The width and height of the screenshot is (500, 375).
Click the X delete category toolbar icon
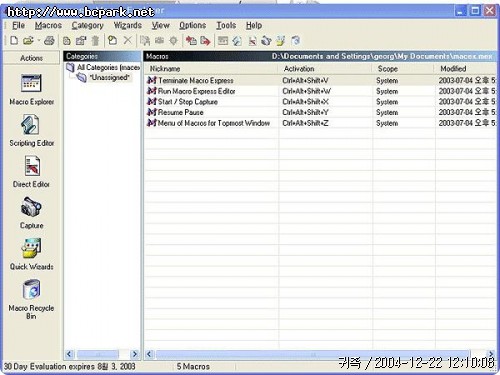127,41
